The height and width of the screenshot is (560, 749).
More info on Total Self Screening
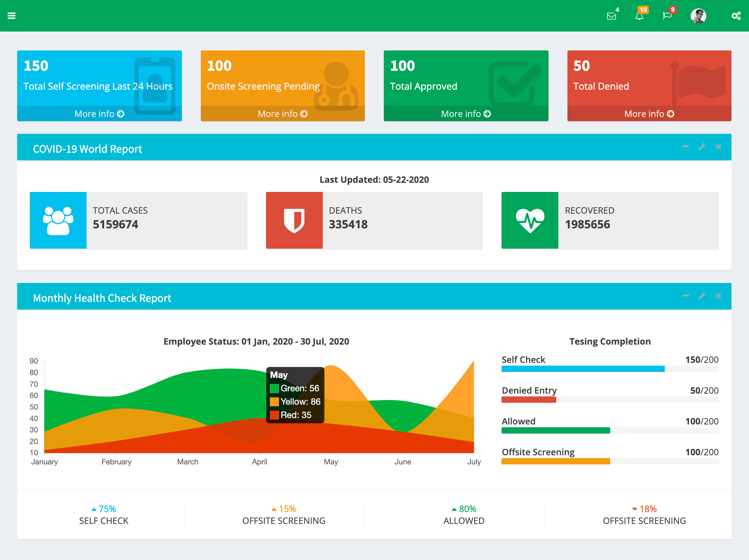click(x=100, y=114)
